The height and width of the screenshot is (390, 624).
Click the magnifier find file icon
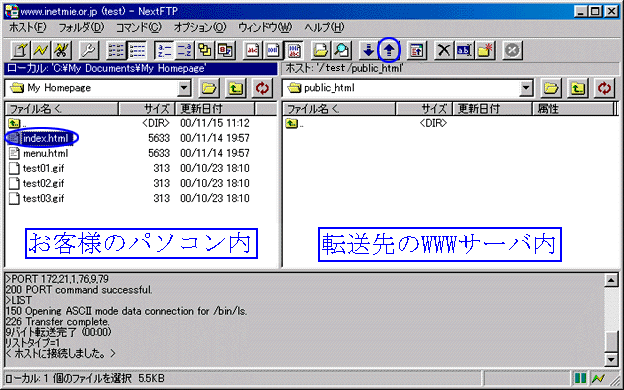coord(341,50)
